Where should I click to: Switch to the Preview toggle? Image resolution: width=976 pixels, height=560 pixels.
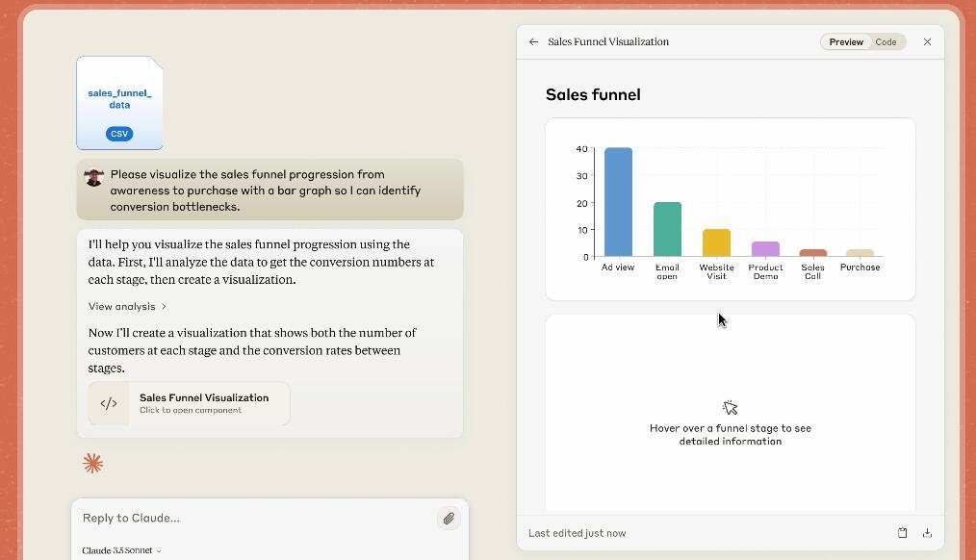(x=846, y=42)
